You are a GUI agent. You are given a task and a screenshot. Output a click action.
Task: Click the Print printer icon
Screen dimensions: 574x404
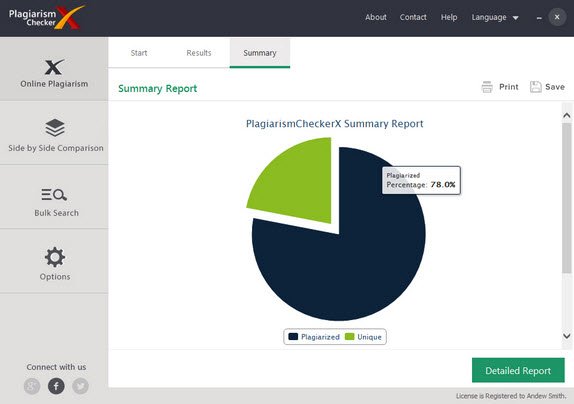pos(487,87)
